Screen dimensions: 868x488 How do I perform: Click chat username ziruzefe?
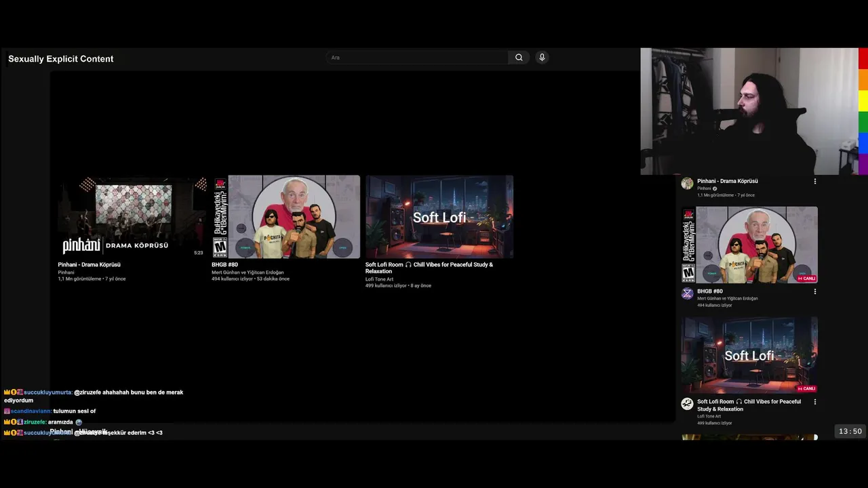(x=35, y=422)
